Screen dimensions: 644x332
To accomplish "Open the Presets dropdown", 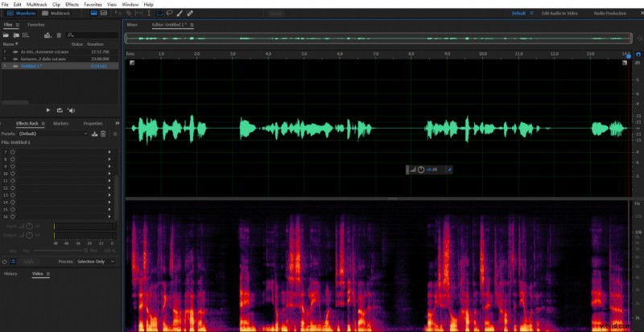I will click(x=53, y=133).
